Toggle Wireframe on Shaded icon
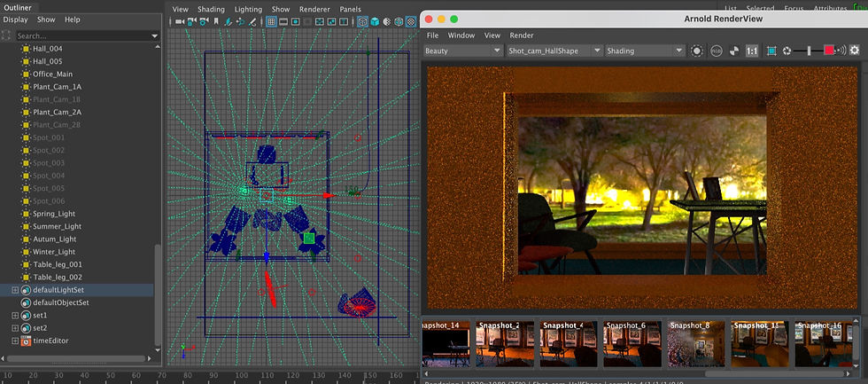This screenshot has height=384, width=868. click(399, 21)
